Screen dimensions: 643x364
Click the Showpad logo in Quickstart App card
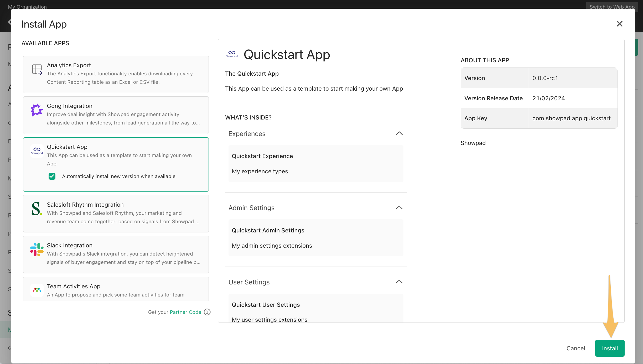coord(37,151)
